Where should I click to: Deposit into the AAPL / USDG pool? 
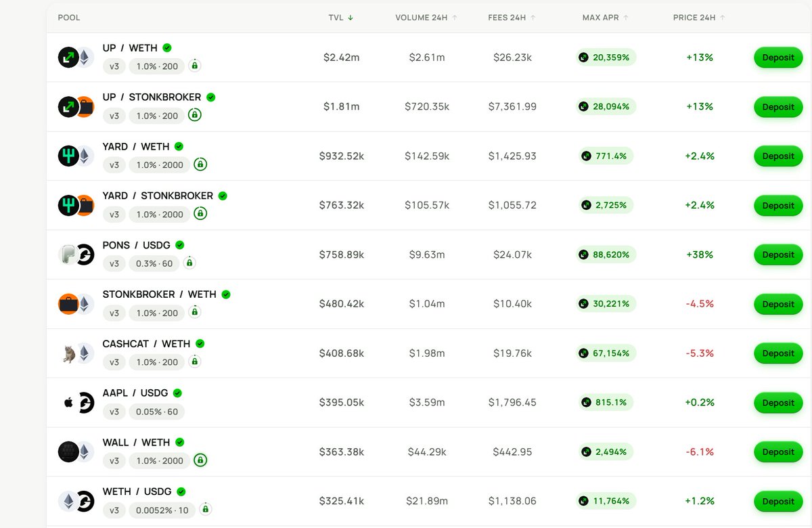(x=778, y=403)
